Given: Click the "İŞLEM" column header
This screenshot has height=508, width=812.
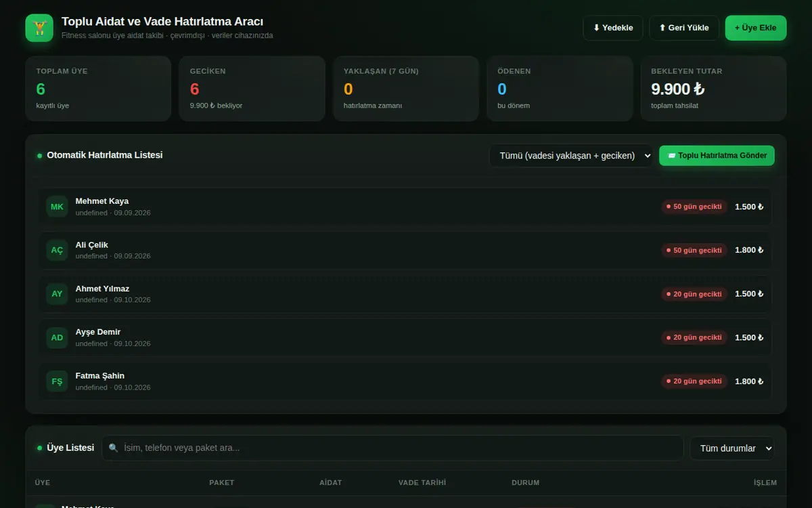Looking at the screenshot, I should pos(765,483).
